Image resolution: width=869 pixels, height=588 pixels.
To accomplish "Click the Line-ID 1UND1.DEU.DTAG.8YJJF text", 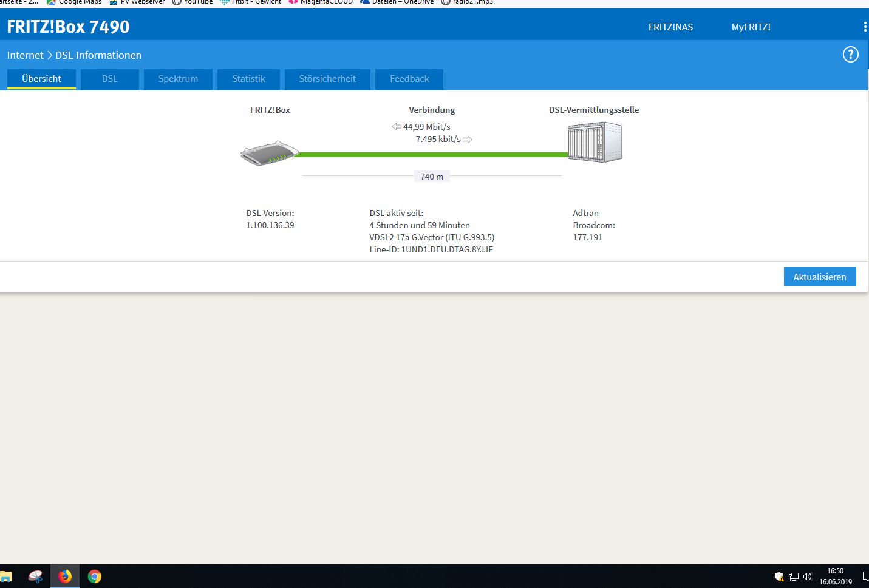I will [x=431, y=249].
